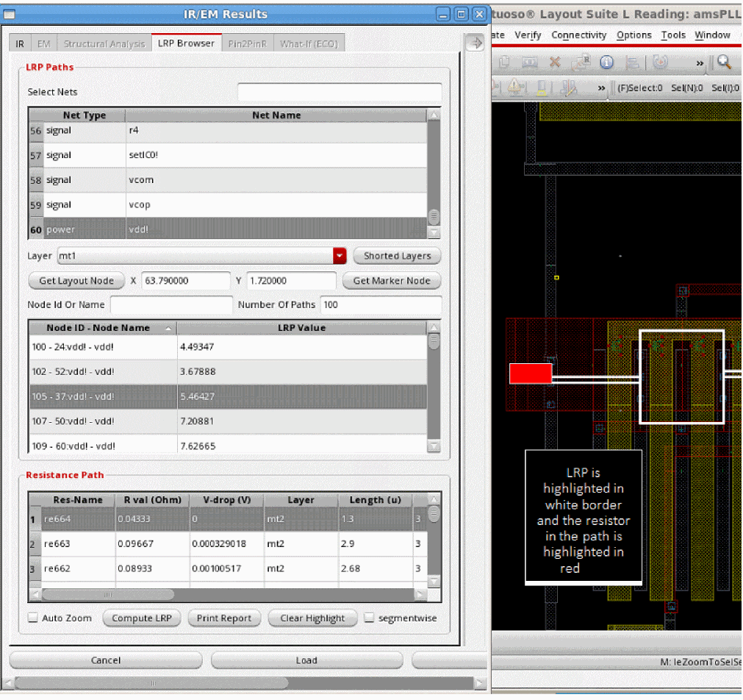Open the Verify menu
The height and width of the screenshot is (700, 743).
tap(528, 35)
